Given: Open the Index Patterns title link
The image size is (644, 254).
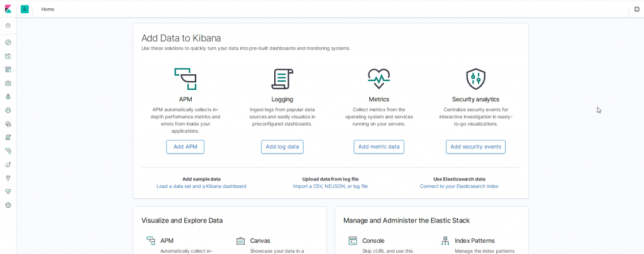Looking at the screenshot, I should (474, 241).
